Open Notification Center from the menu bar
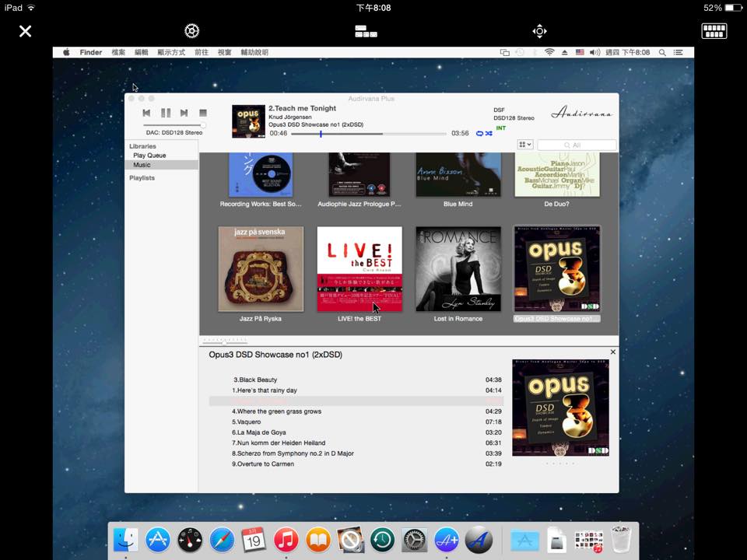Screen dimensions: 747x560 point(679,52)
